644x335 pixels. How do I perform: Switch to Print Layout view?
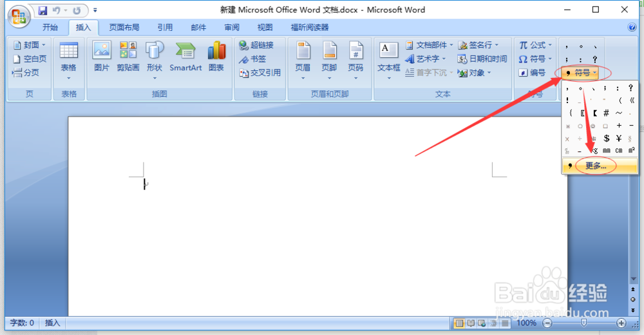point(460,323)
